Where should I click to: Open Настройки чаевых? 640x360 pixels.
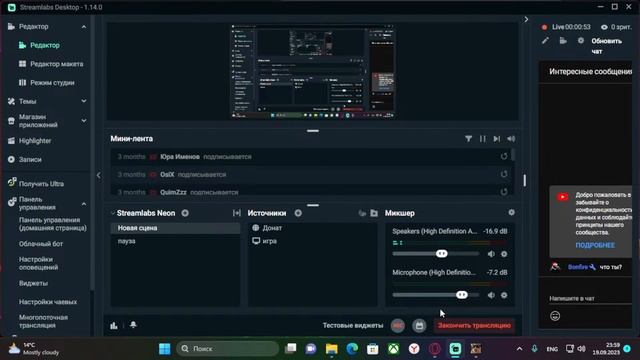[48, 302]
